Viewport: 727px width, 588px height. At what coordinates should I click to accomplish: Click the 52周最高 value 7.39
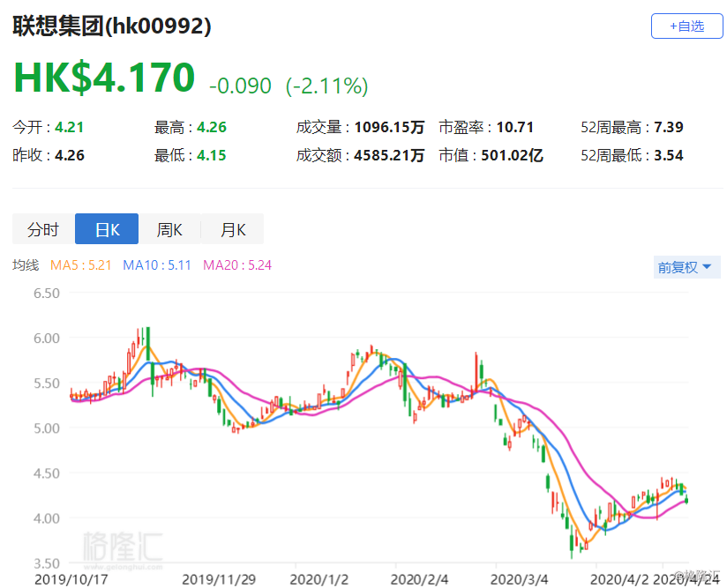click(671, 126)
